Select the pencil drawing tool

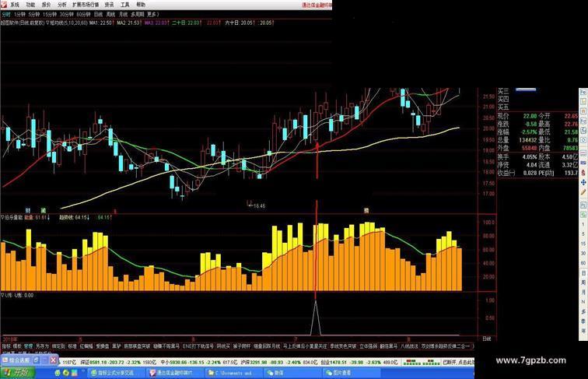tap(583, 192)
